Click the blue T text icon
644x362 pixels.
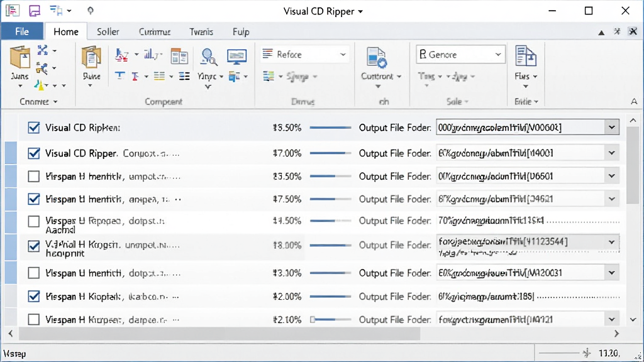tap(119, 76)
